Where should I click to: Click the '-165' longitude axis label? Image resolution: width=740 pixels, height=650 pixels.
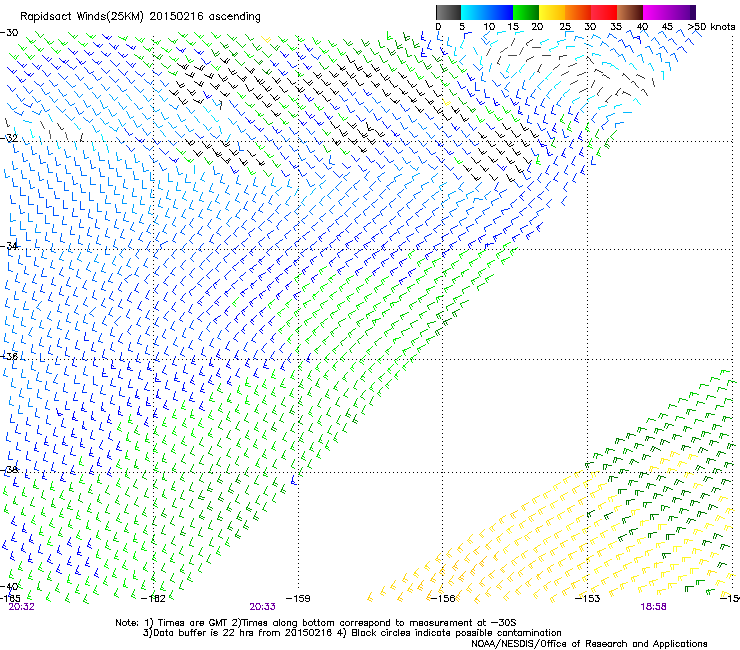click(x=10, y=598)
